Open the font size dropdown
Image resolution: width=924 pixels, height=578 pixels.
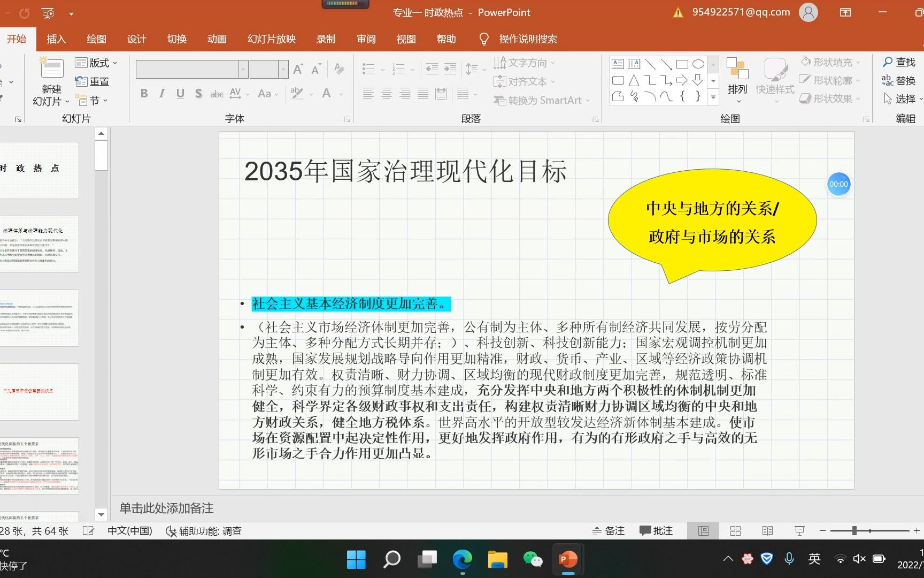coord(283,69)
